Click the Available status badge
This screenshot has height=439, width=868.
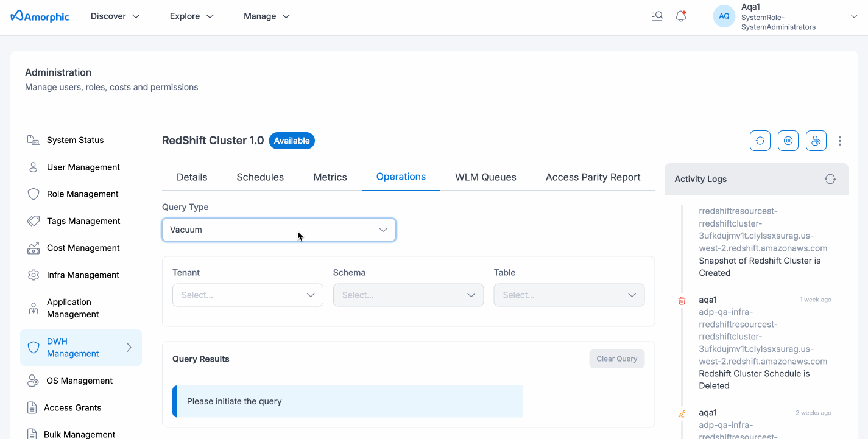tap(292, 141)
